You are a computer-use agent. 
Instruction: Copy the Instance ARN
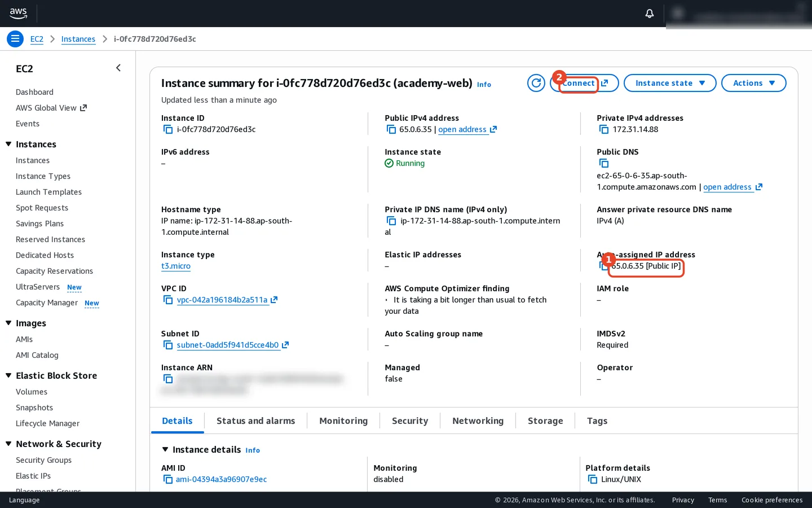click(x=168, y=379)
